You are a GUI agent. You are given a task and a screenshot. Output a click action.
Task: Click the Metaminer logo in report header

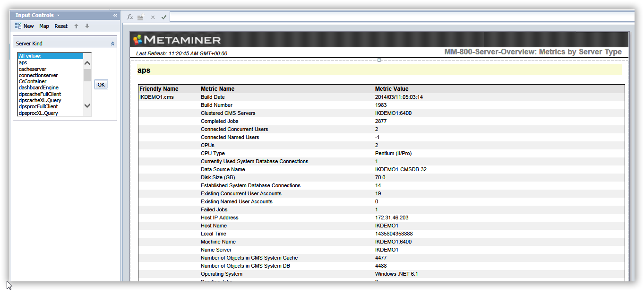(x=177, y=40)
